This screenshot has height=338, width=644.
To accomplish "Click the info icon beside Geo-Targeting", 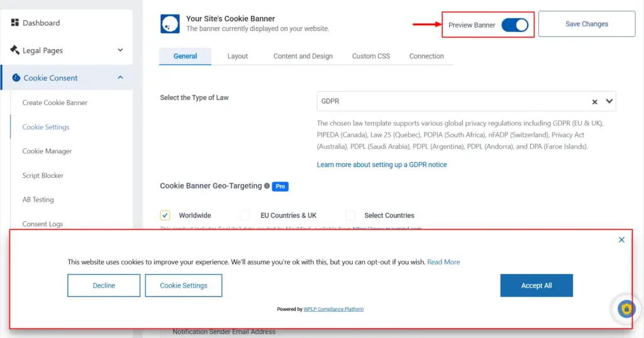I will [267, 186].
